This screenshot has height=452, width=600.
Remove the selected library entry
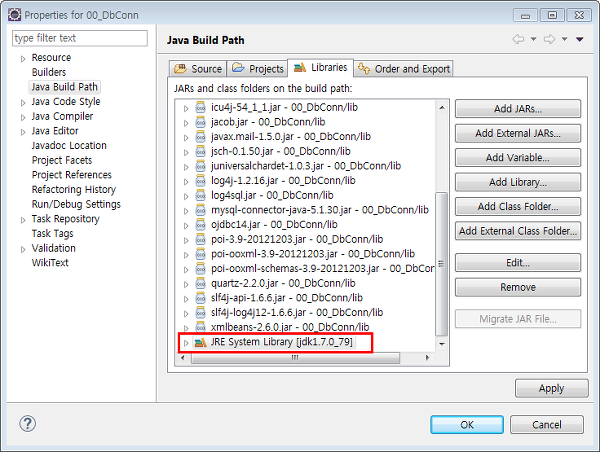coord(518,287)
